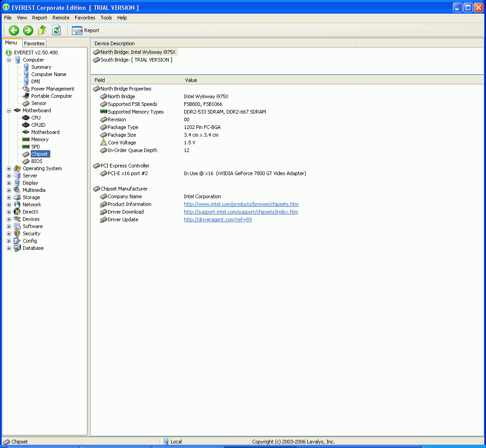This screenshot has width=486, height=448.
Task: Expand the Operating System node
Action: tap(9, 168)
